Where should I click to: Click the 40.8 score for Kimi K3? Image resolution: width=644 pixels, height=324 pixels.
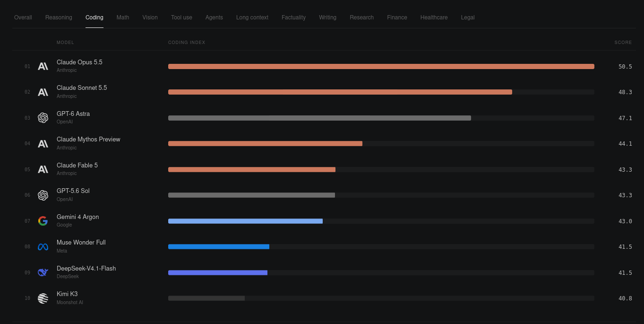(x=625, y=298)
